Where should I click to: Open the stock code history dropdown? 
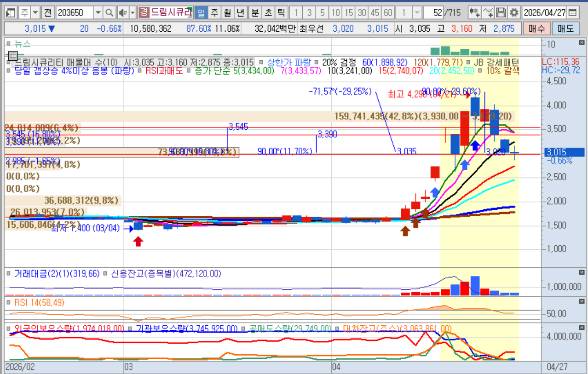98,12
